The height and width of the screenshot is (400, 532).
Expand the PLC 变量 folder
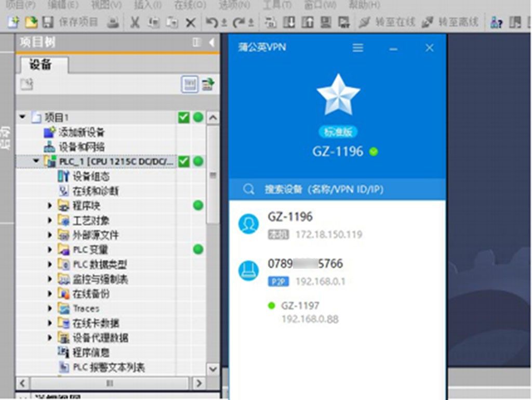pos(50,250)
